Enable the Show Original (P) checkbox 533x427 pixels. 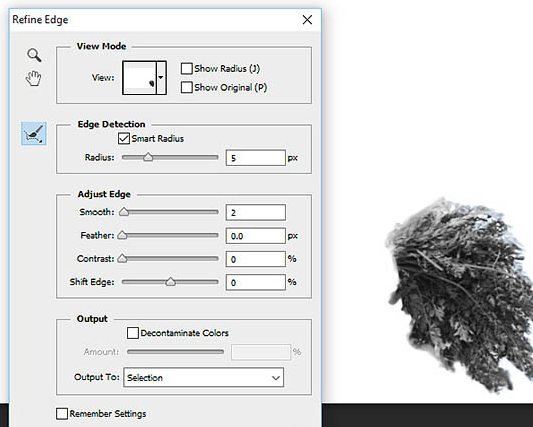187,87
